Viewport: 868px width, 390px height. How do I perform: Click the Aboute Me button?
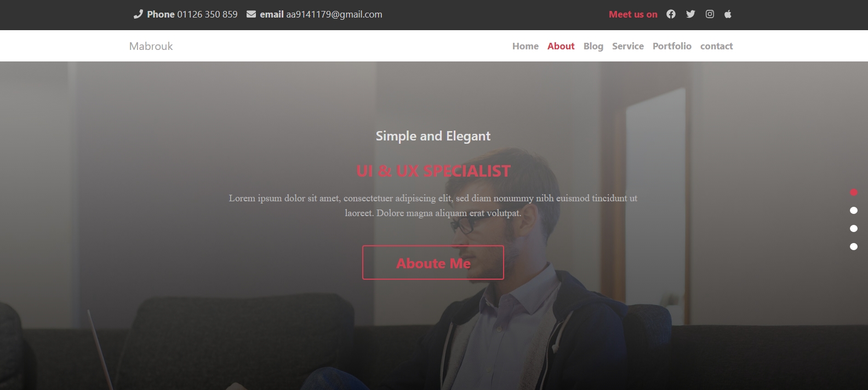(x=433, y=263)
